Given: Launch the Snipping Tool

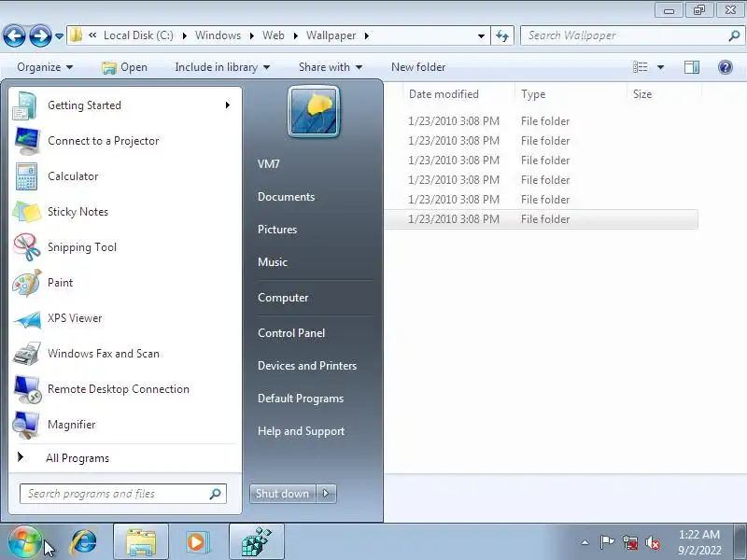Looking at the screenshot, I should pos(125,247).
